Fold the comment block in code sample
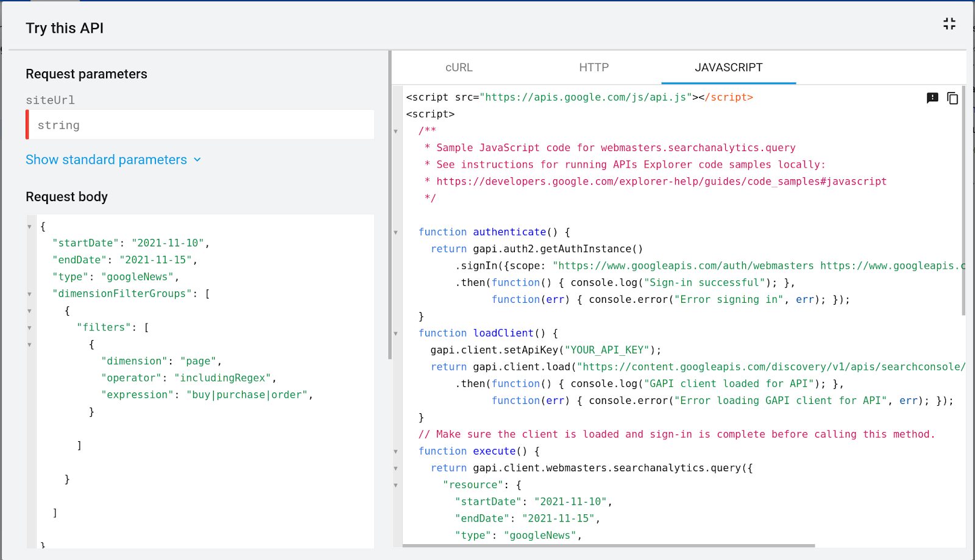 (x=395, y=131)
